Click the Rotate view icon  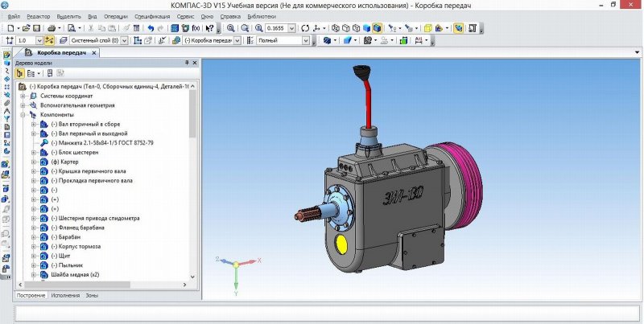(x=305, y=28)
